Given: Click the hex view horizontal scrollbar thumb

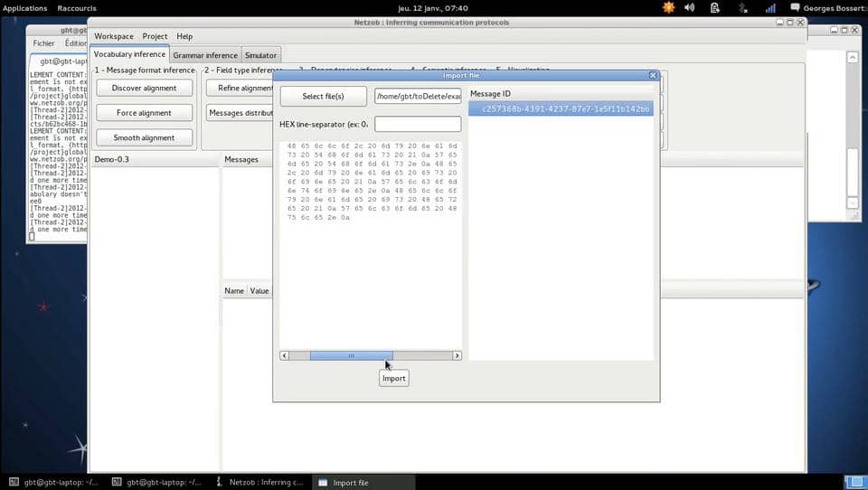Looking at the screenshot, I should 352,355.
